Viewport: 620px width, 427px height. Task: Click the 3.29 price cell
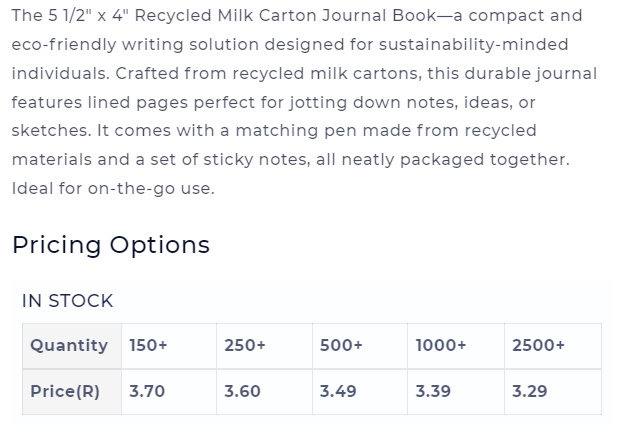click(553, 392)
